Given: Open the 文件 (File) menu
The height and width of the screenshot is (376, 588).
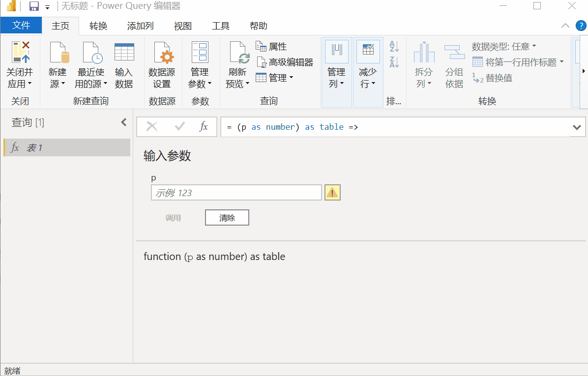Looking at the screenshot, I should [x=21, y=25].
